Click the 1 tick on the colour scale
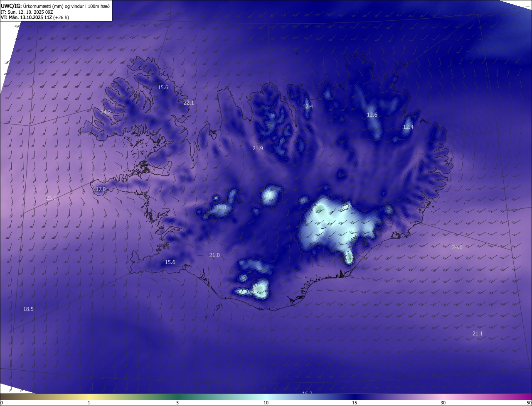The width and height of the screenshot is (532, 406). [89, 403]
